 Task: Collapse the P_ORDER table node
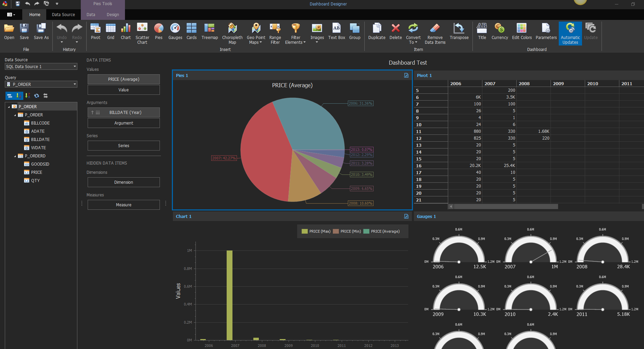coord(15,115)
